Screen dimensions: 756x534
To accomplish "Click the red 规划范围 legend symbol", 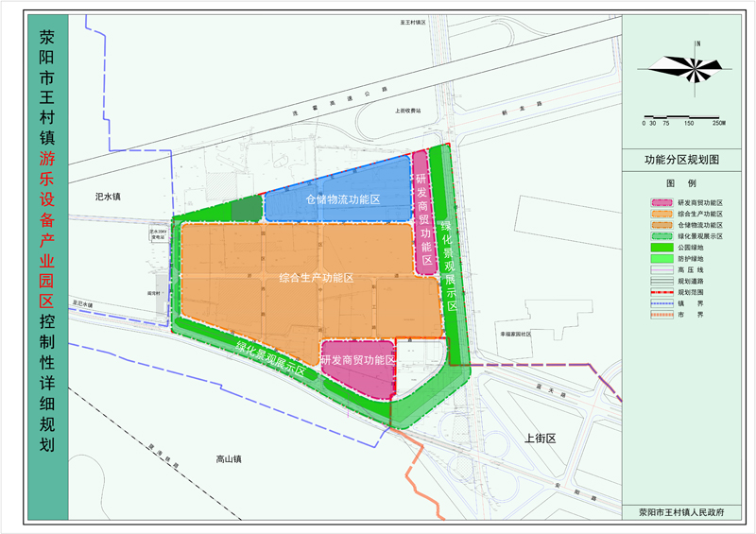I will coord(660,292).
